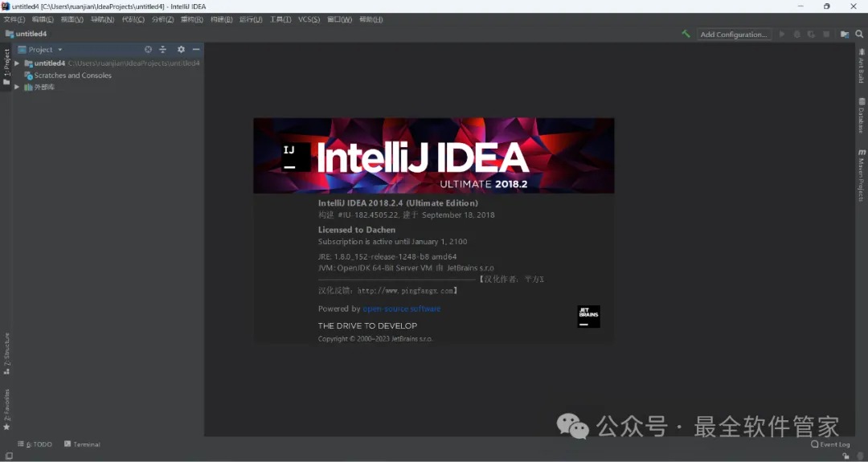
Task: Open the 文件(F) menu
Action: [x=14, y=19]
